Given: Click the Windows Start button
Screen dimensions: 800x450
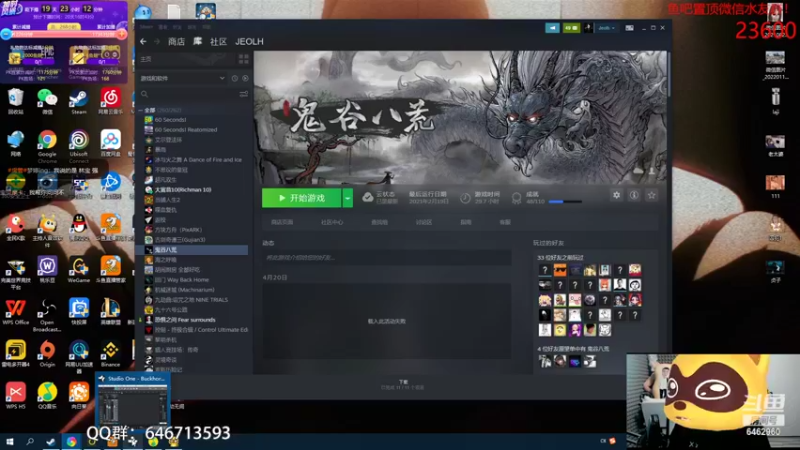Looking at the screenshot, I should click(x=10, y=442).
